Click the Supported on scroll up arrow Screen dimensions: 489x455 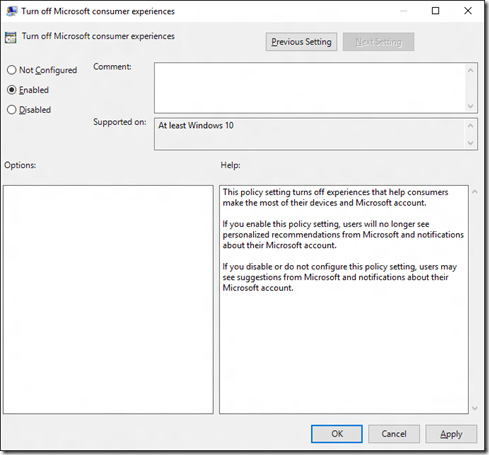pos(470,126)
